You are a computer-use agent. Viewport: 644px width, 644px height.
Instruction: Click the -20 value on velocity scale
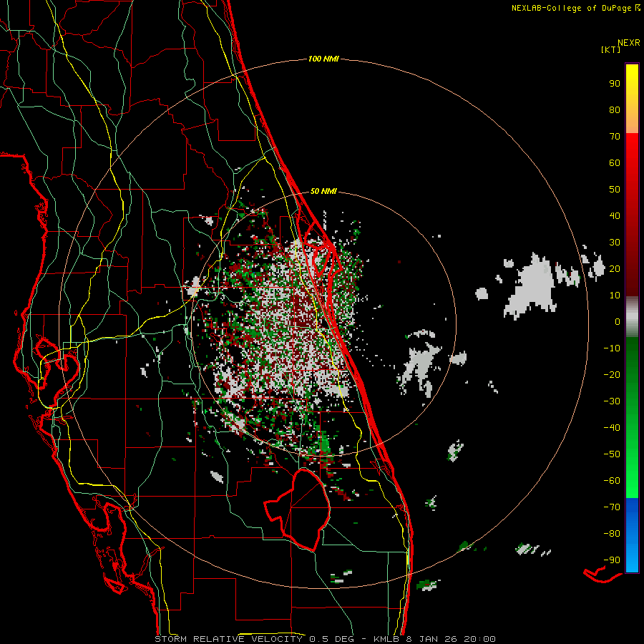pyautogui.click(x=612, y=375)
